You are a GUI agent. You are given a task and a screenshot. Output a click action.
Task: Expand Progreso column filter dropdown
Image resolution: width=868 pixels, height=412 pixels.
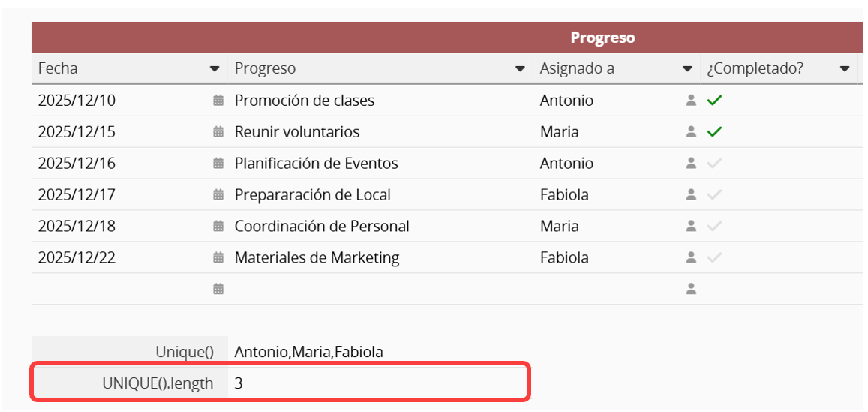click(x=520, y=69)
